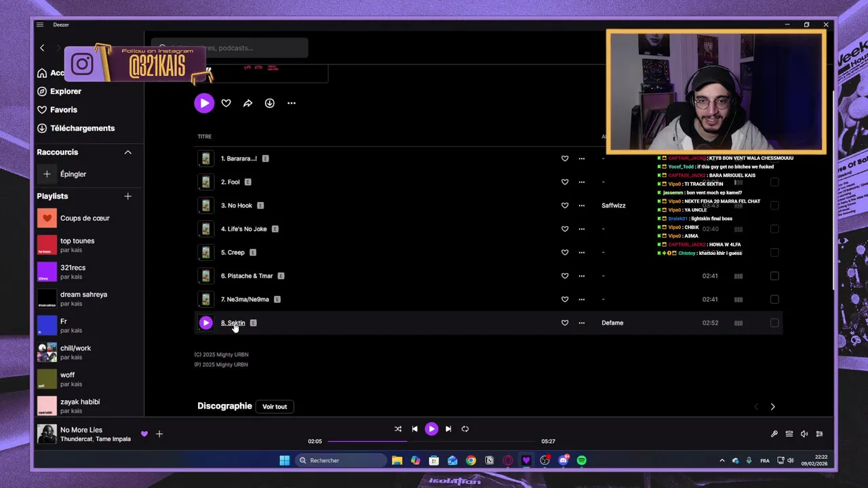
Task: Click Épingler to pin a shortcut
Action: pyautogui.click(x=73, y=174)
